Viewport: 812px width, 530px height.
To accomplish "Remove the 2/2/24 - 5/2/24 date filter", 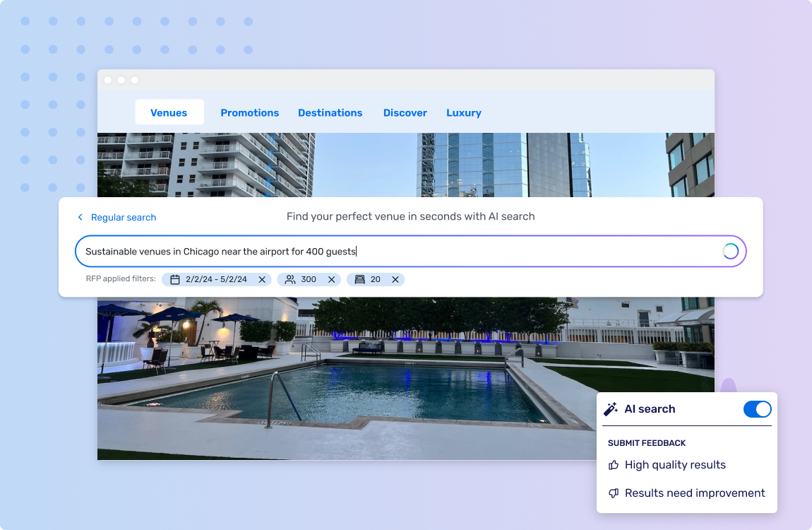I will pyautogui.click(x=261, y=279).
